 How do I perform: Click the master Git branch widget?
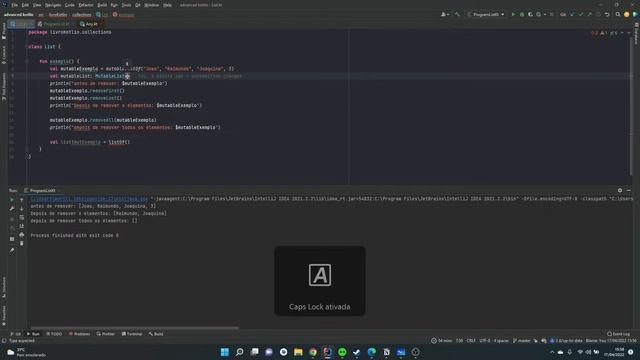click(522, 340)
